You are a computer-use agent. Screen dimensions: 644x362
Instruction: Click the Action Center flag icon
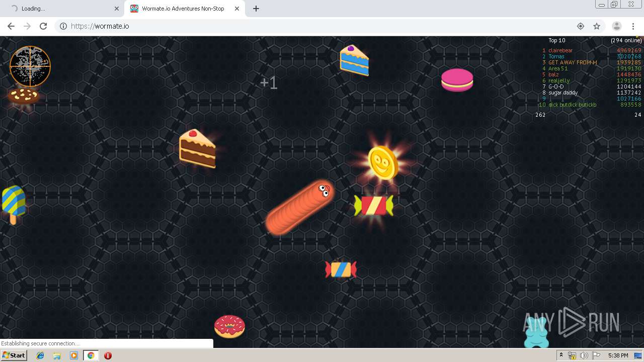pyautogui.click(x=596, y=355)
